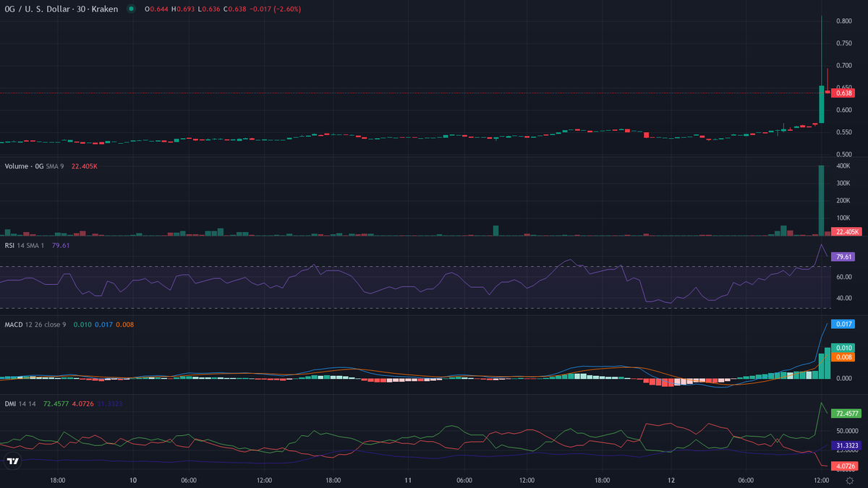Click the 60.00 RSI scale label

click(x=843, y=277)
